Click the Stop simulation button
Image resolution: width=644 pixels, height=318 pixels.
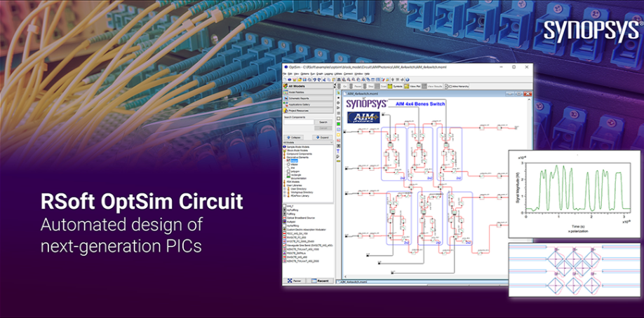(369, 86)
